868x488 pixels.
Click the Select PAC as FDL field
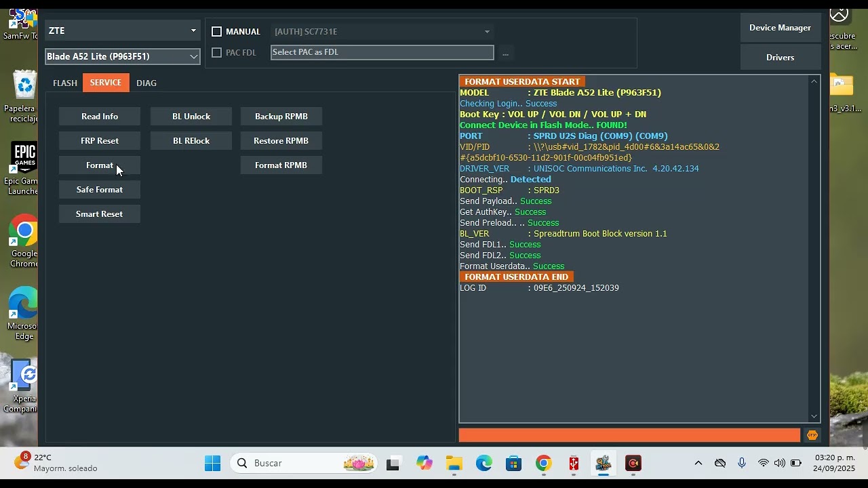(382, 52)
